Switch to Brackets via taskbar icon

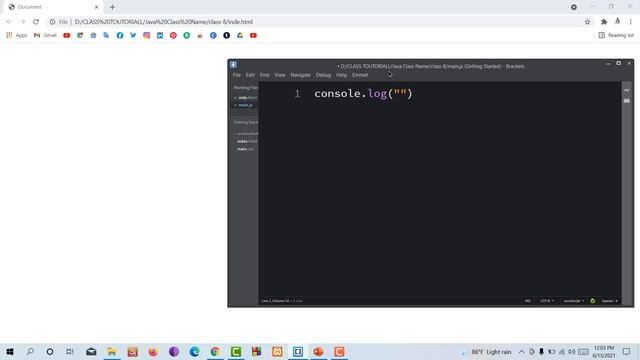click(298, 352)
